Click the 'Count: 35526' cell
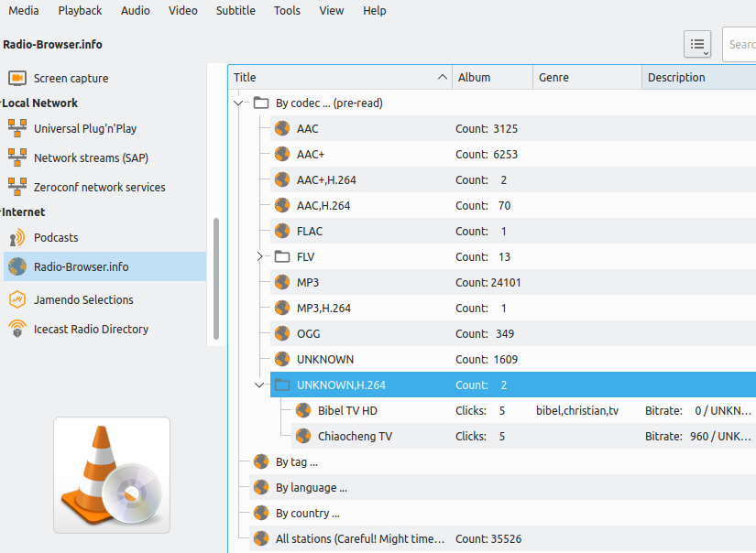Viewport: 756px width, 553px height. point(488,538)
